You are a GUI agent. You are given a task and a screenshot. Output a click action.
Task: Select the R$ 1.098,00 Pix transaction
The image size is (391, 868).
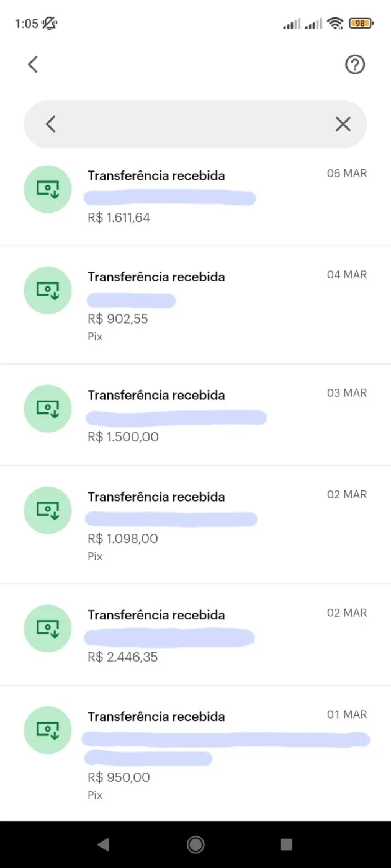(x=195, y=525)
